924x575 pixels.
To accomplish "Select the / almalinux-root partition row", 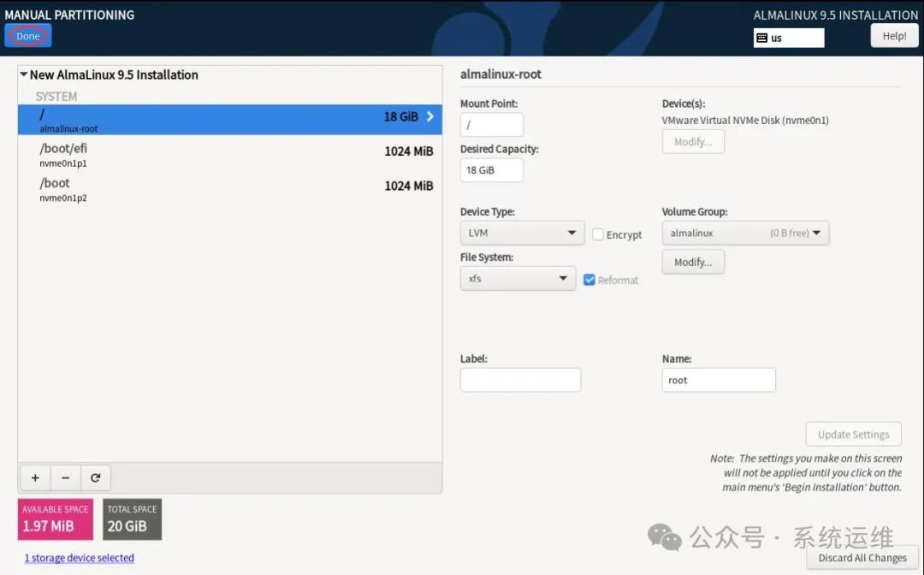I will 230,120.
